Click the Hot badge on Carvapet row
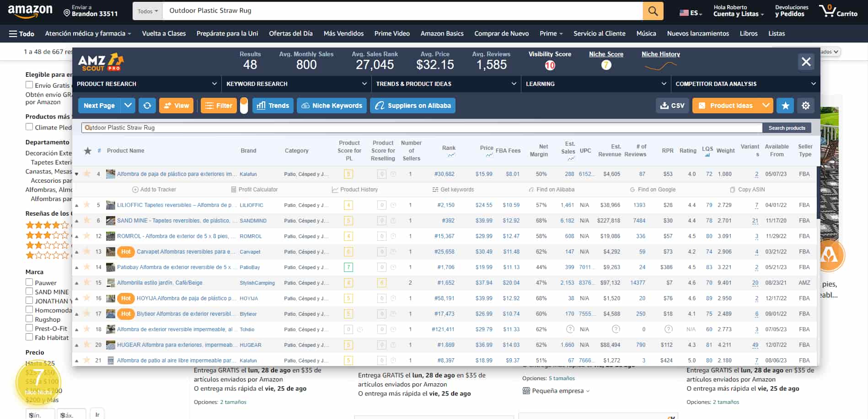This screenshot has height=419, width=868. point(126,252)
